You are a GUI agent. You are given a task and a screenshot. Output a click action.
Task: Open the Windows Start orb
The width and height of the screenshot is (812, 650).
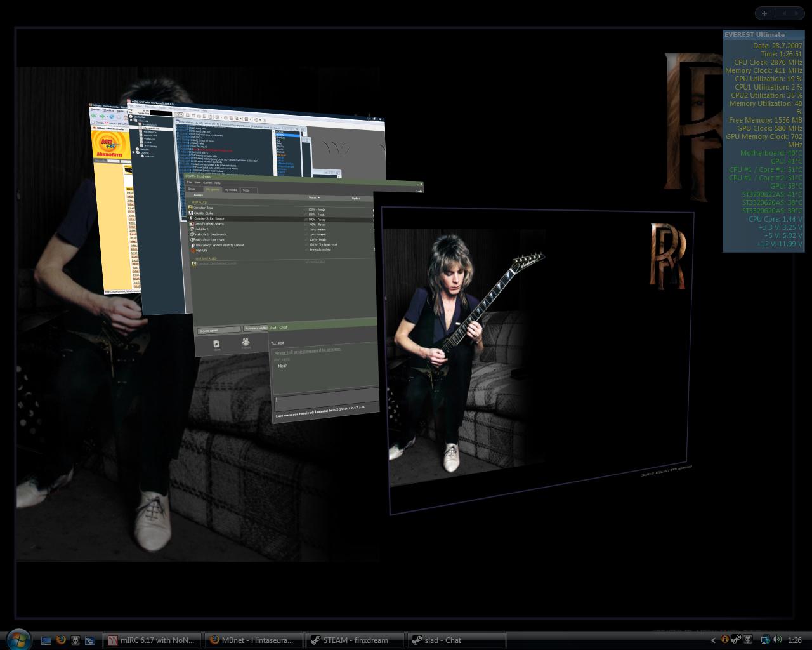[18, 639]
